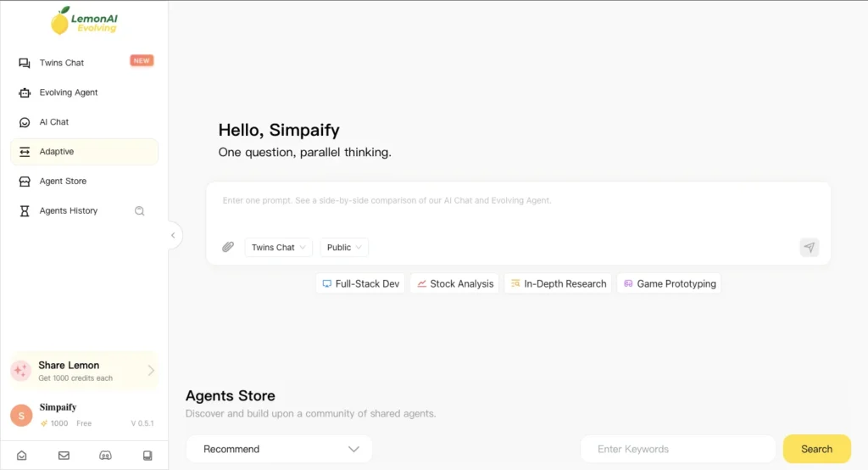The height and width of the screenshot is (470, 868).
Task: Click the Twins Chat sidebar icon
Action: pyautogui.click(x=25, y=63)
